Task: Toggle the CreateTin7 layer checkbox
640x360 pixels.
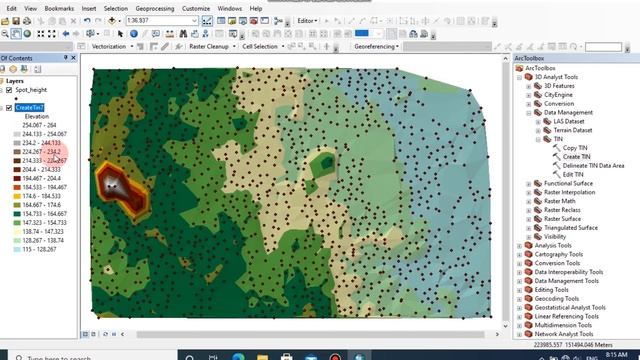Action: tap(9, 108)
